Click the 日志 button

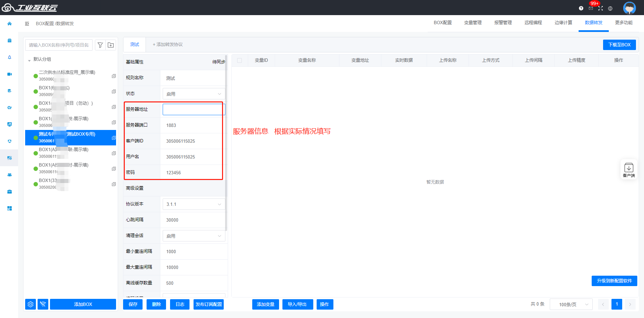180,304
